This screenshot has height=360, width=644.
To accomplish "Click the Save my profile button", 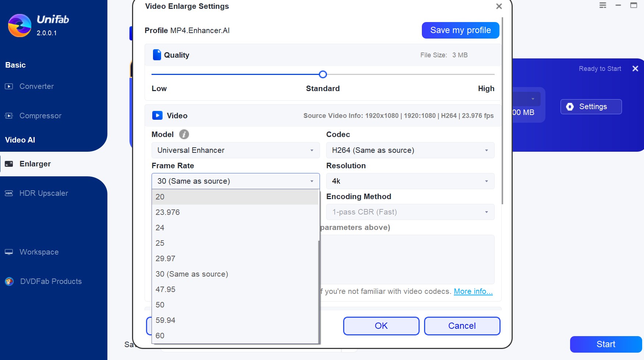I will tap(460, 30).
